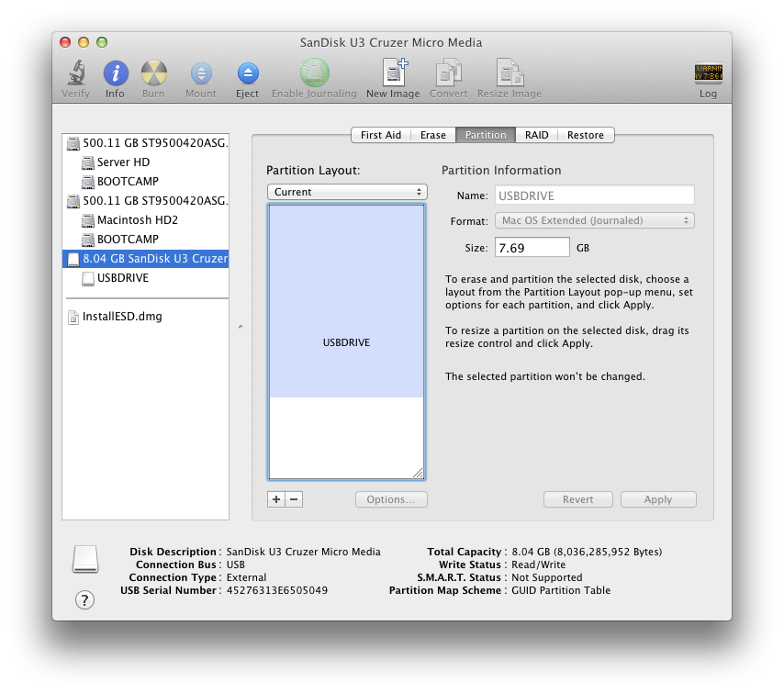This screenshot has height=693, width=784.
Task: Open the Format pop-up menu
Action: tap(595, 220)
